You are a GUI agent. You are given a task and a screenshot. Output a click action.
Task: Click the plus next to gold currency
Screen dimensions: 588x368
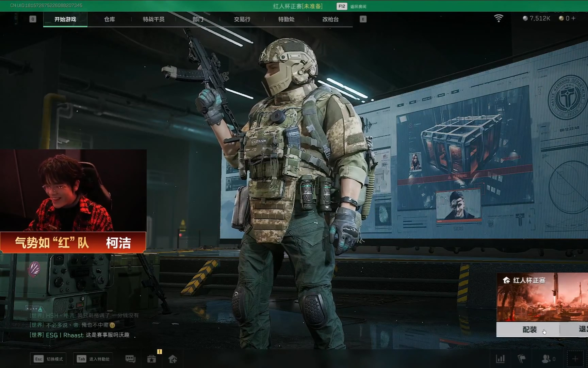pyautogui.click(x=574, y=18)
